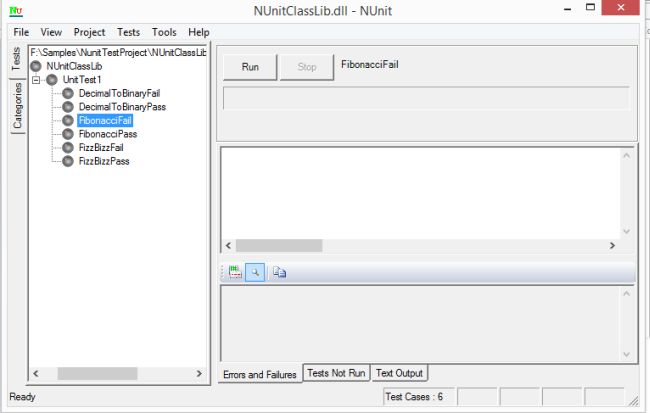Click the Stop button
Viewport: 650px width, 413px height.
(307, 67)
